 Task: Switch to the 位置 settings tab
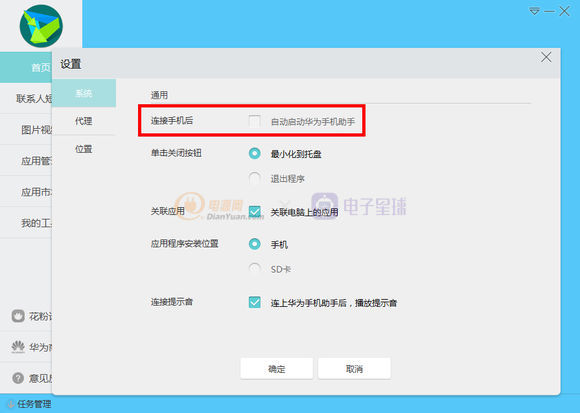[x=84, y=149]
